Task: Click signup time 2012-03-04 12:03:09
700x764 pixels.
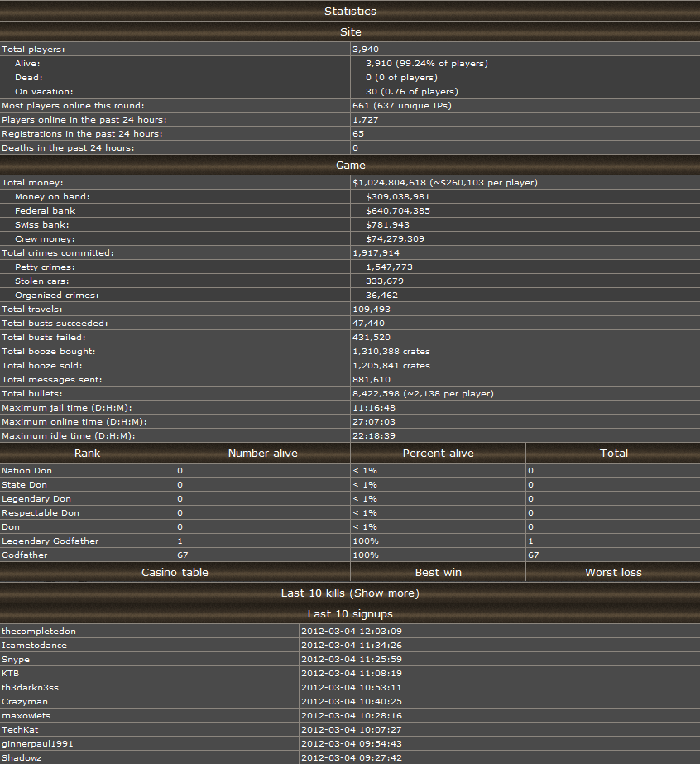Action: [x=351, y=631]
